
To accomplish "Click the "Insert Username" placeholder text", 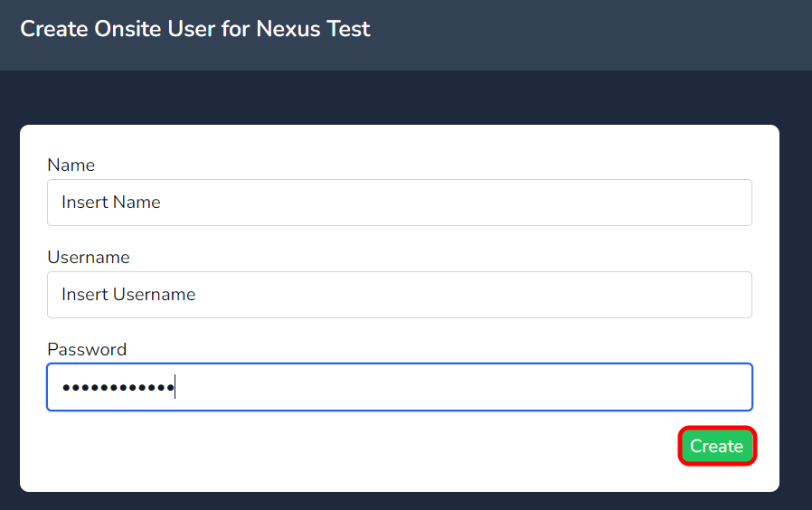I will (x=128, y=295).
